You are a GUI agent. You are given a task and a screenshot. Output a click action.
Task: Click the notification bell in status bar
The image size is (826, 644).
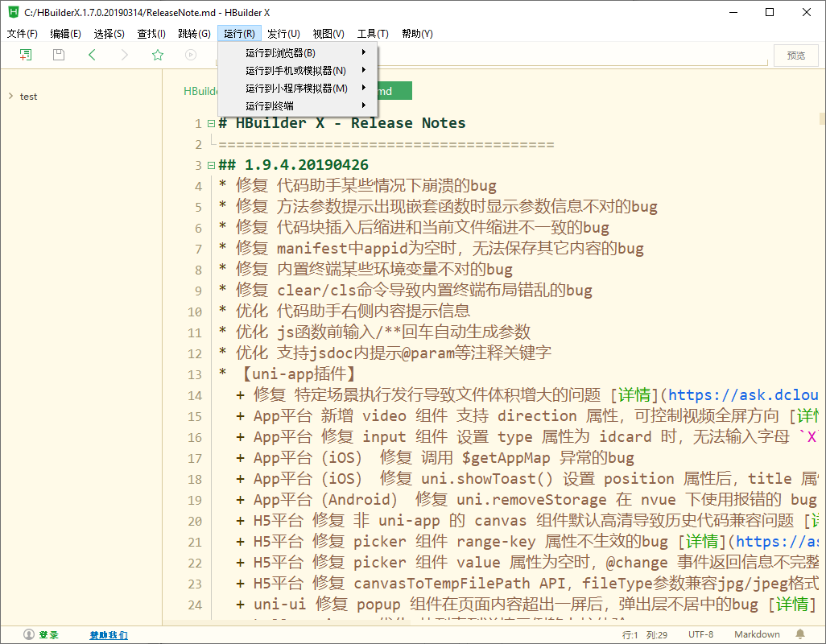click(800, 634)
